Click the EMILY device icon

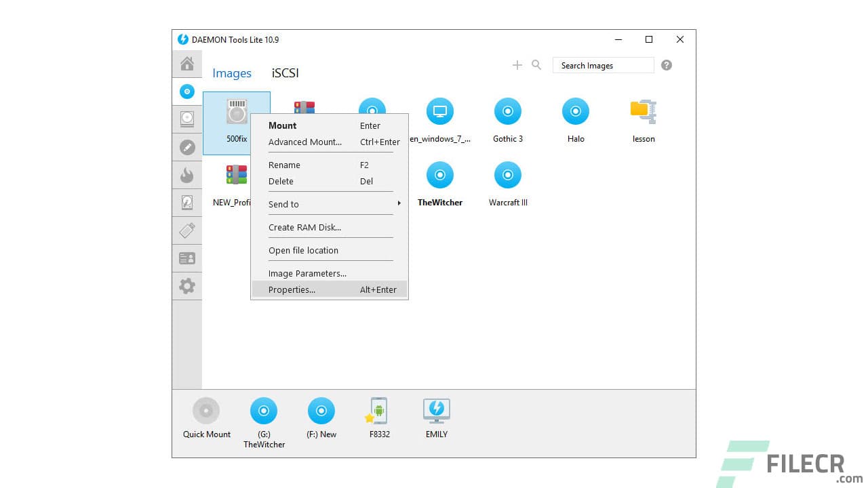click(436, 411)
